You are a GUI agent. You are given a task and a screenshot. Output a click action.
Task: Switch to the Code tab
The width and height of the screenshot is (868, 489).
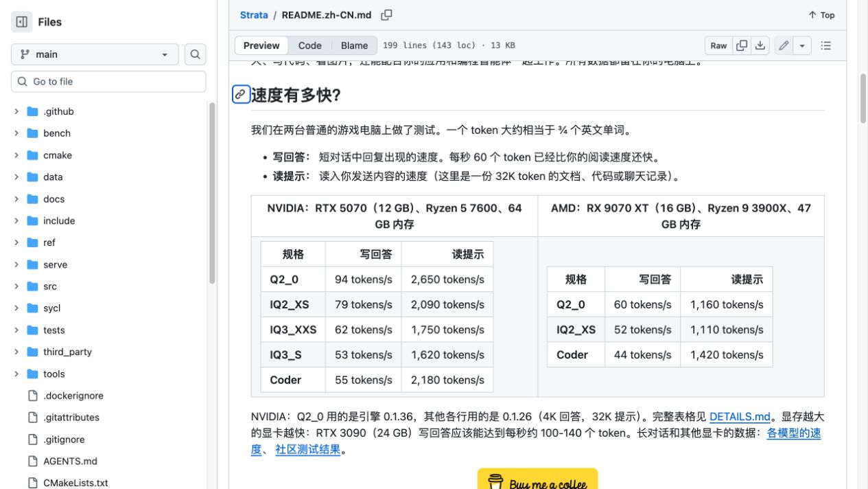point(309,45)
